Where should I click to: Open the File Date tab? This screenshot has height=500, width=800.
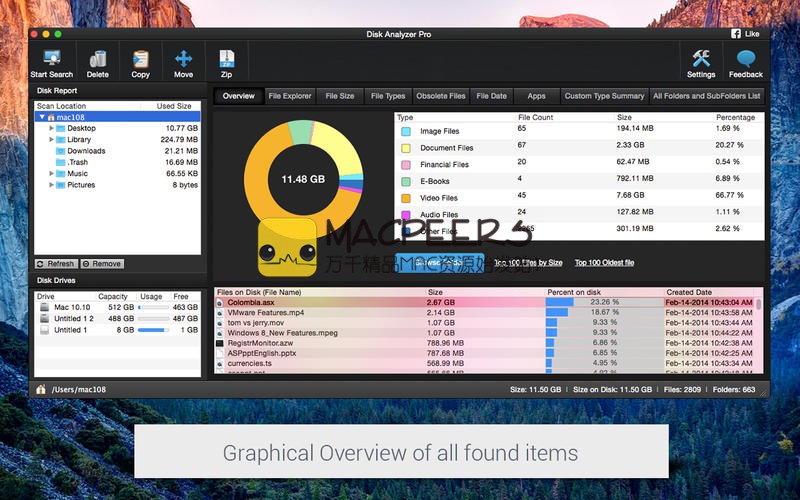(x=492, y=96)
